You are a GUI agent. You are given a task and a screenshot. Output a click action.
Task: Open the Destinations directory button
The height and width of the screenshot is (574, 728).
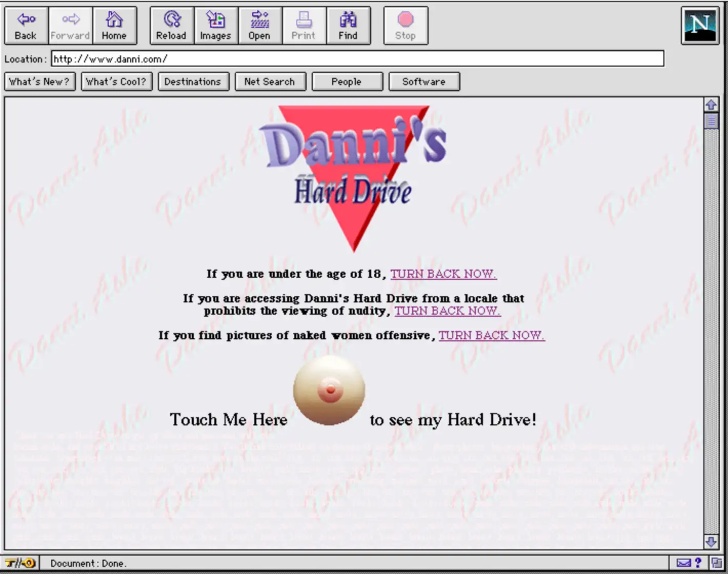pos(193,81)
